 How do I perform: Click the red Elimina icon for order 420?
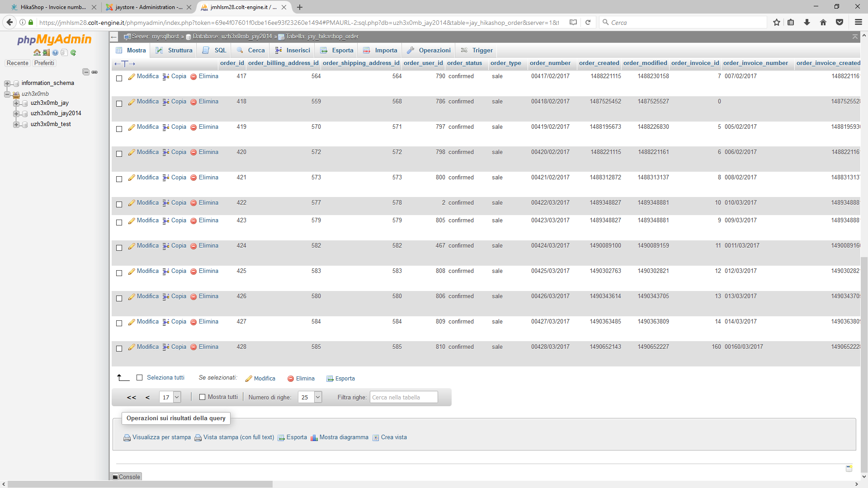click(193, 153)
